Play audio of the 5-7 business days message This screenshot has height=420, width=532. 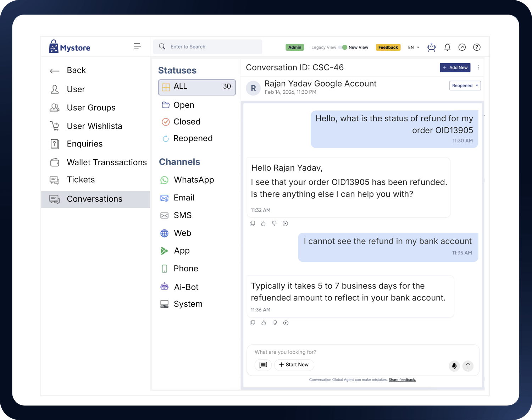coord(286,323)
